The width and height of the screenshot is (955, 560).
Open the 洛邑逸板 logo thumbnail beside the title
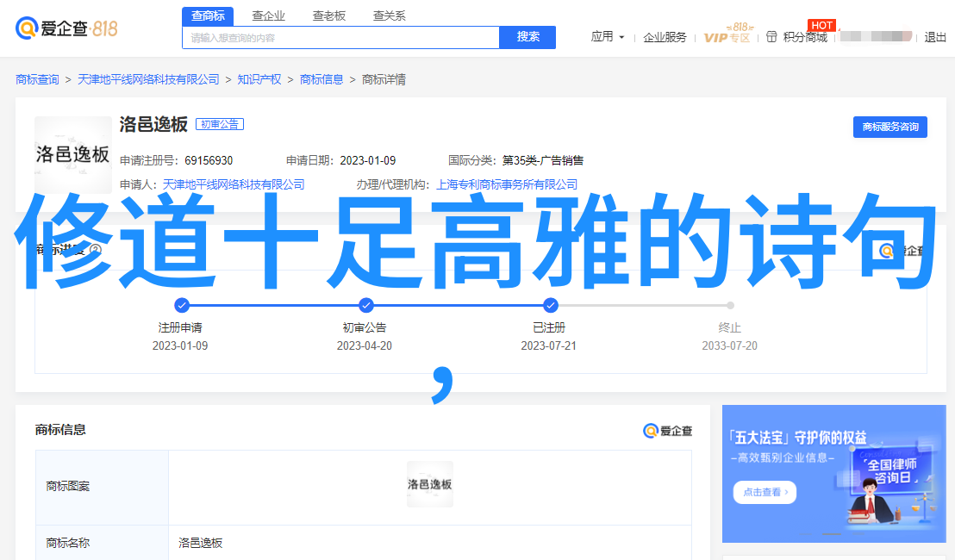click(73, 154)
